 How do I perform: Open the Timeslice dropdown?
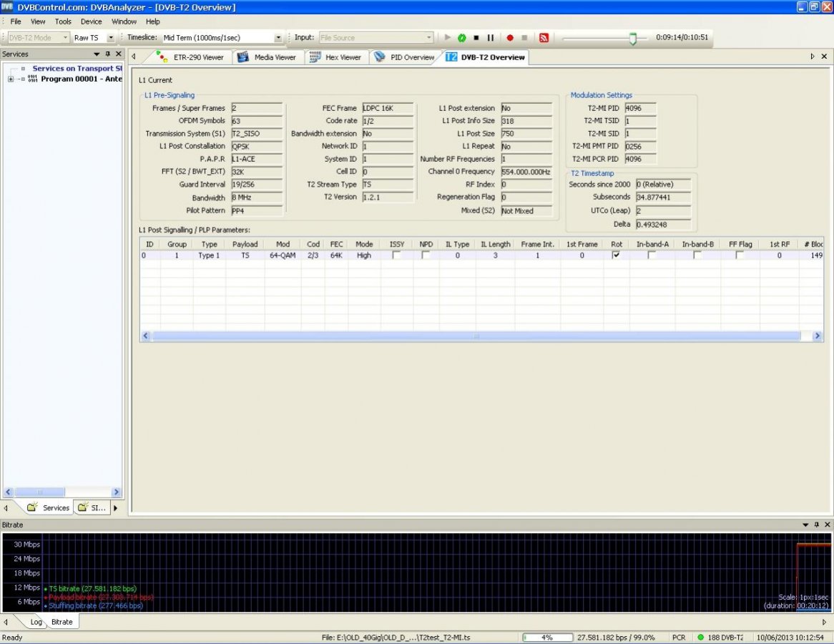pos(278,38)
